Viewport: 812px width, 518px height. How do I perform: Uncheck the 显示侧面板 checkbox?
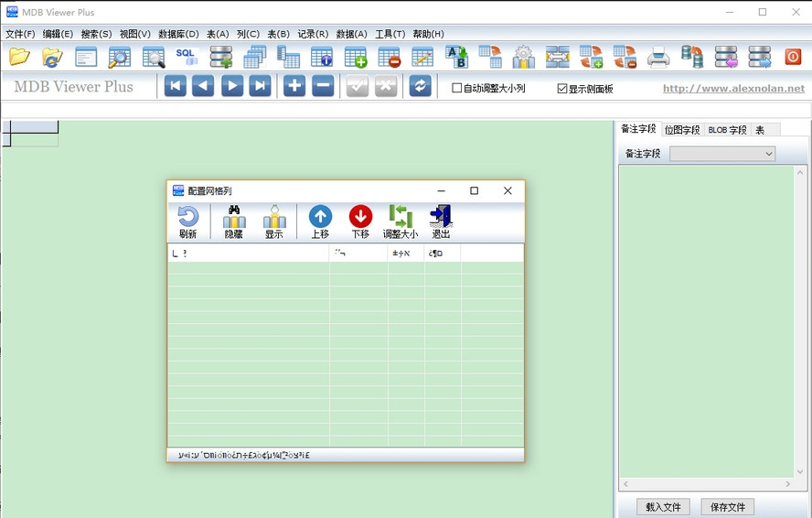(562, 89)
